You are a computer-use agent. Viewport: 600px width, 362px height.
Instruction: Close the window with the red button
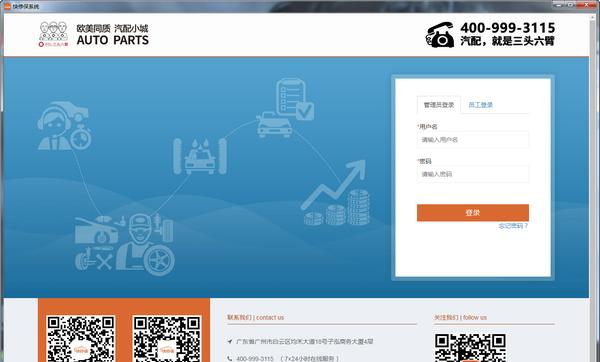tap(587, 4)
